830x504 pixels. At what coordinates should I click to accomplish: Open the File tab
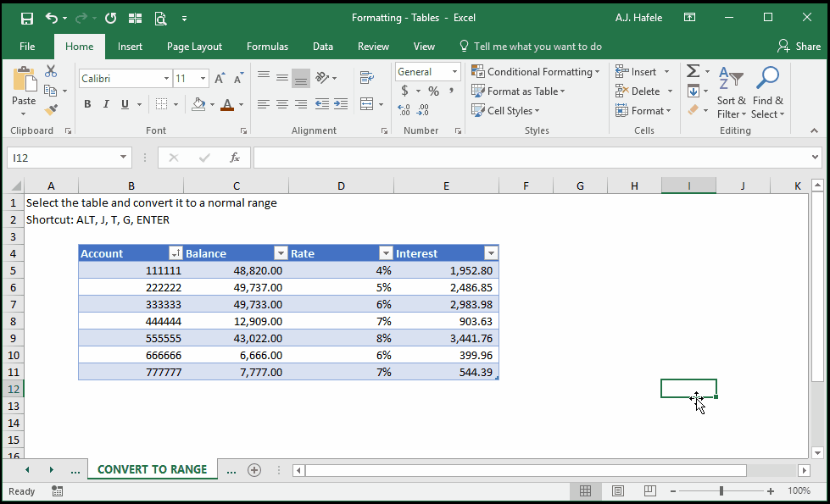pos(27,47)
